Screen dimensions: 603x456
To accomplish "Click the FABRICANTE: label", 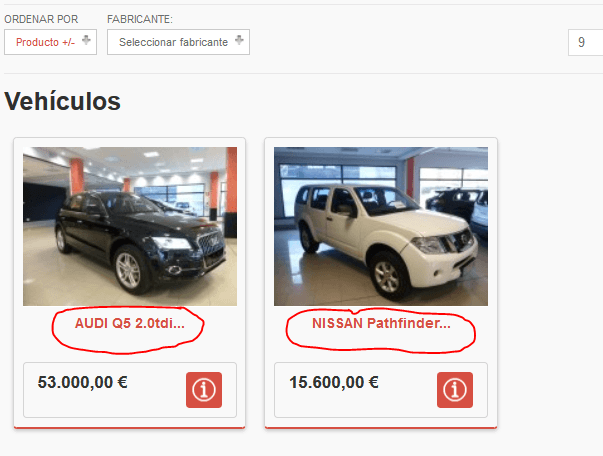I will [x=140, y=19].
